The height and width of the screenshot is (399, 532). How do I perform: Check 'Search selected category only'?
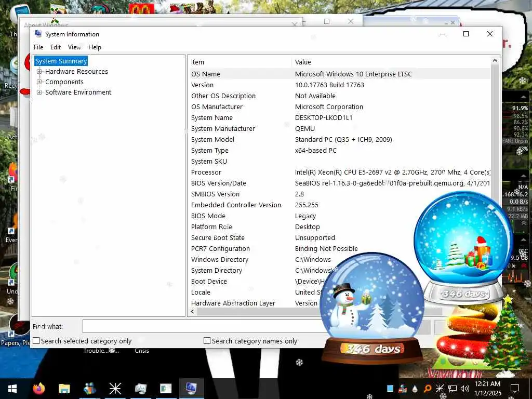point(36,341)
